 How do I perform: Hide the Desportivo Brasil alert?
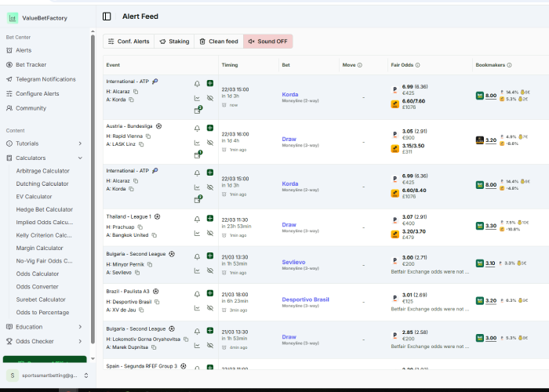[210, 308]
